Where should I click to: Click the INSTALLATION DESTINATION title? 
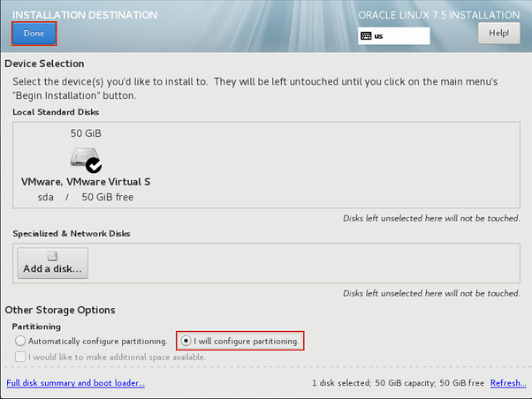tap(85, 15)
